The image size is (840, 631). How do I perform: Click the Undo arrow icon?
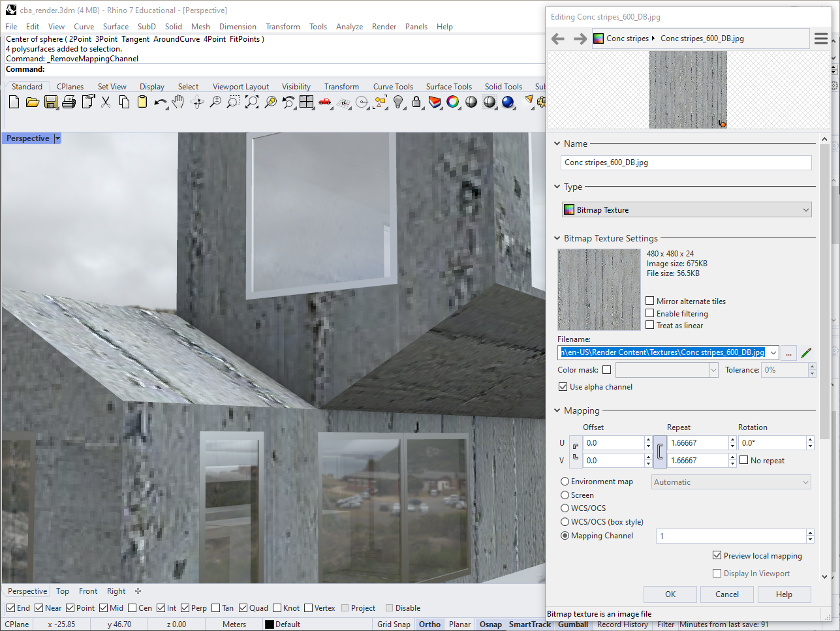(x=160, y=102)
